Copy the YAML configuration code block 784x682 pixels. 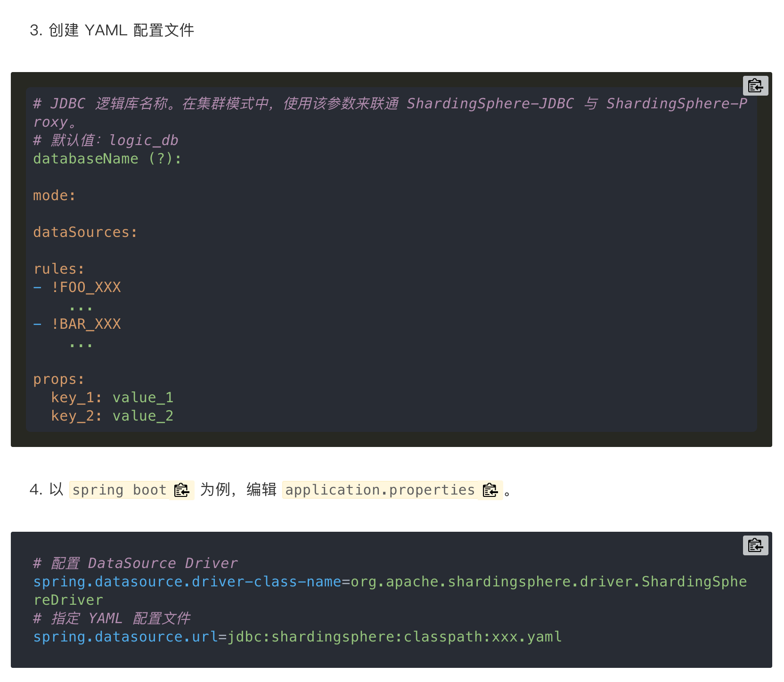point(755,86)
